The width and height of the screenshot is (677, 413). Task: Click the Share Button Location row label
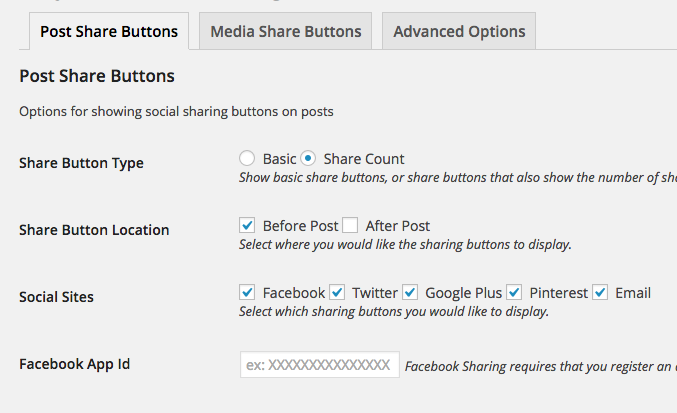[x=94, y=230]
